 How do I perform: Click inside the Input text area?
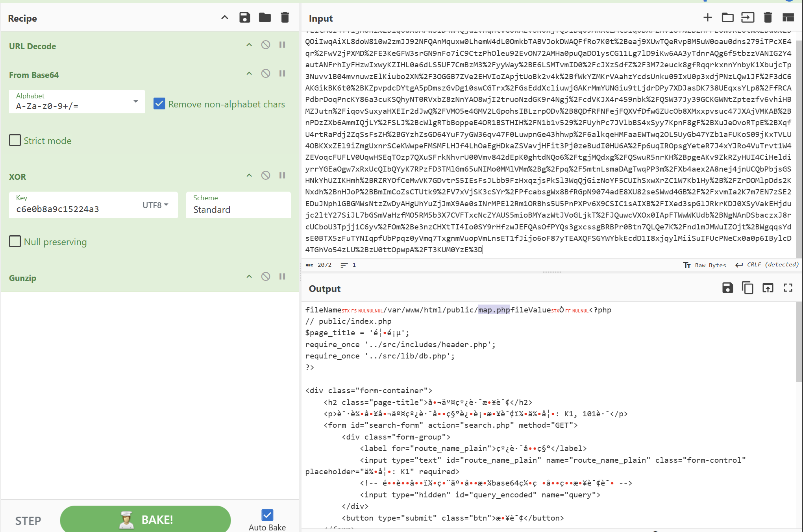point(548,146)
